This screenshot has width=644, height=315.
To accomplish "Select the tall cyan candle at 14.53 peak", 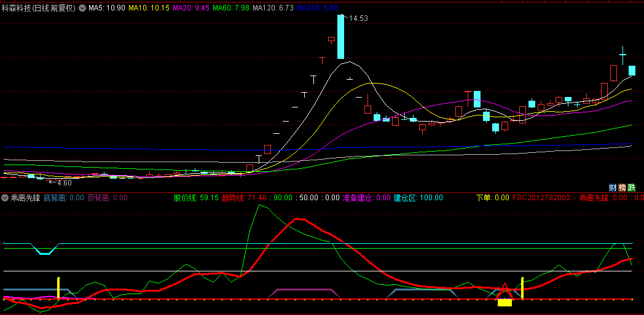I will coord(340,37).
